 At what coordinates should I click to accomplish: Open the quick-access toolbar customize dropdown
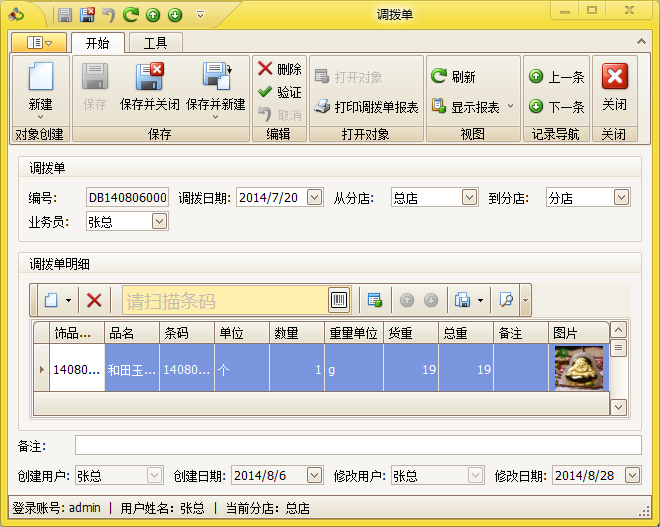point(200,15)
